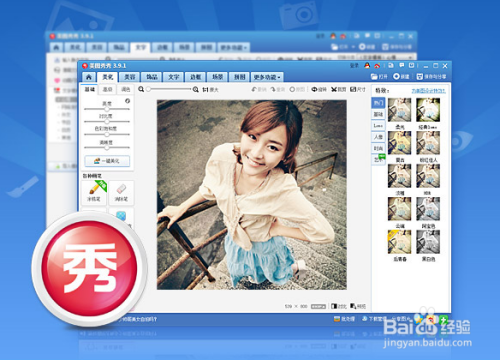Select the 艺术 effects category

coord(378,159)
